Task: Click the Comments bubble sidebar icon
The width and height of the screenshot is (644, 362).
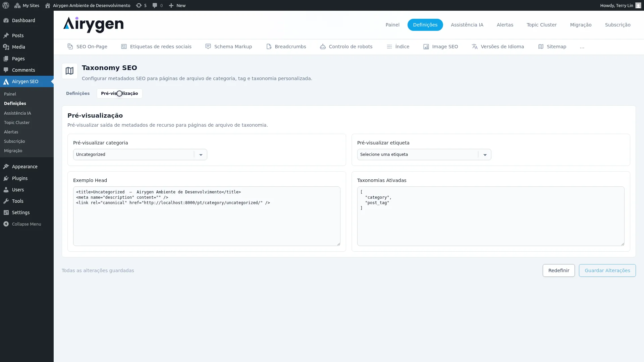Action: click(x=6, y=70)
